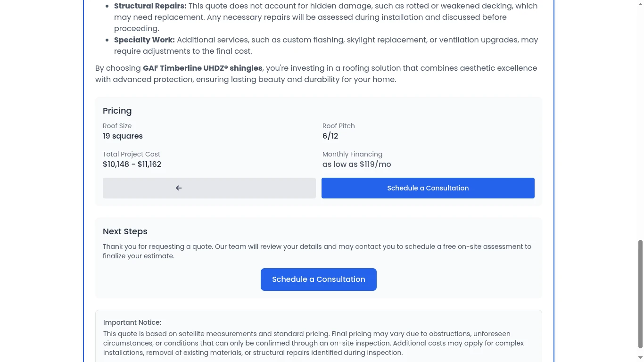The width and height of the screenshot is (644, 362).
Task: Click the Total Project Cost label
Action: point(132,154)
